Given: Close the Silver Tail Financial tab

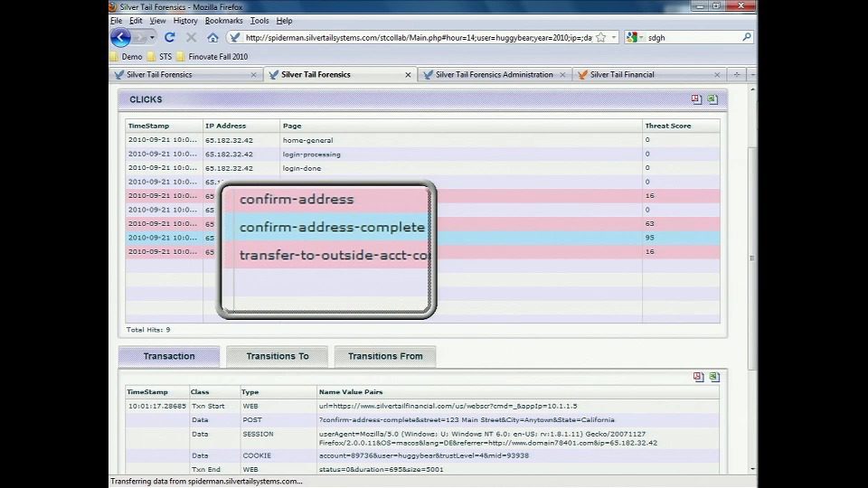Looking at the screenshot, I should (x=717, y=75).
